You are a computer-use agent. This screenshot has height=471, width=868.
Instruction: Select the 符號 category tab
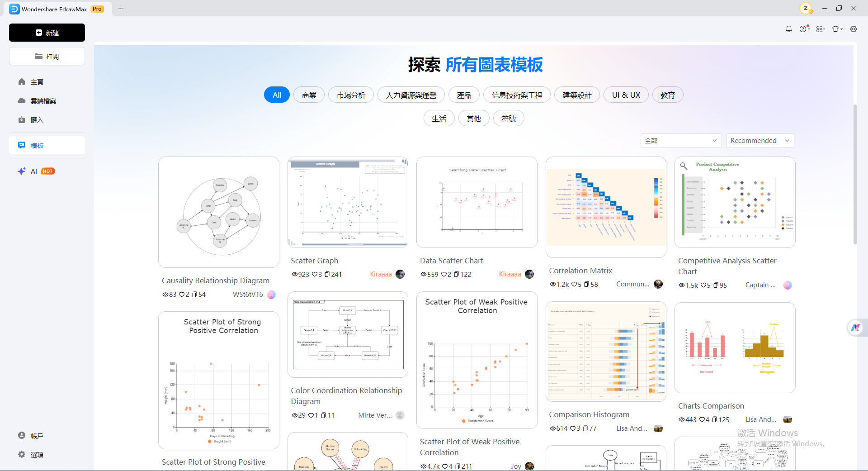pyautogui.click(x=509, y=119)
